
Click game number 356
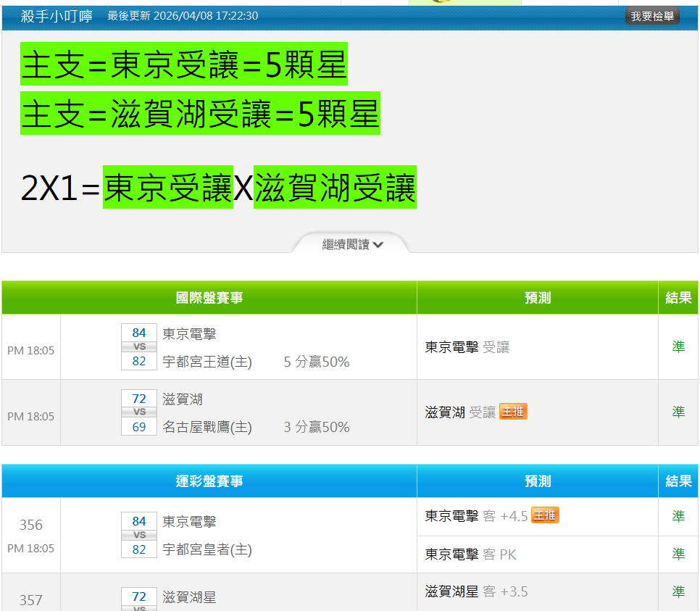point(31,525)
